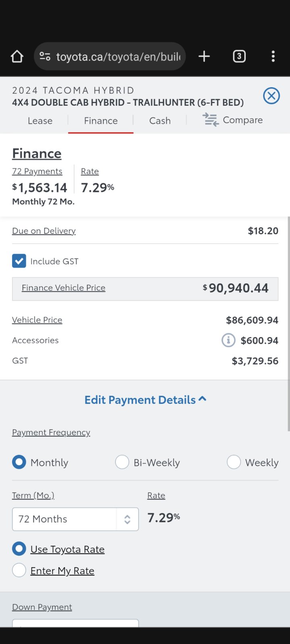
Task: Select the Bi-Weekly payment frequency
Action: (x=122, y=462)
